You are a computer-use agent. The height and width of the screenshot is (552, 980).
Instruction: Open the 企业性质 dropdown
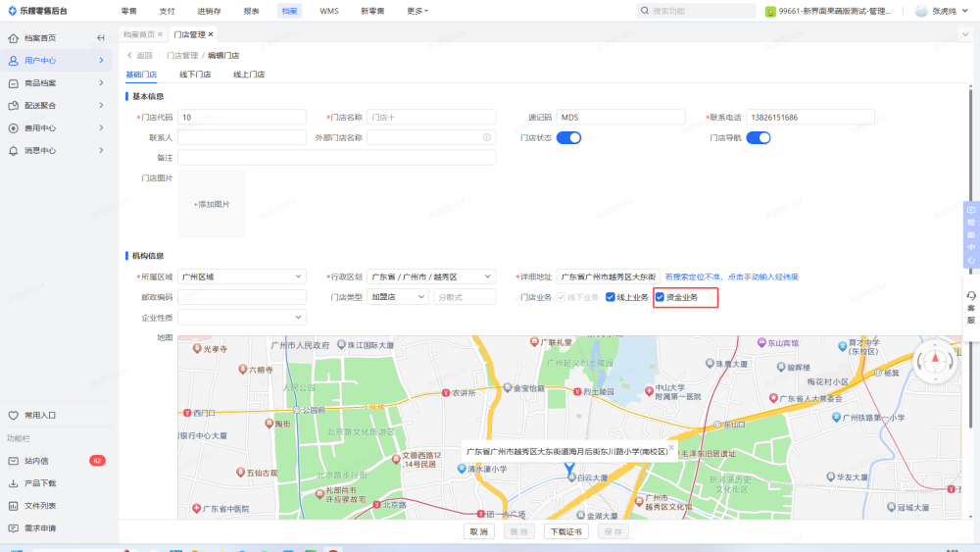coord(241,318)
